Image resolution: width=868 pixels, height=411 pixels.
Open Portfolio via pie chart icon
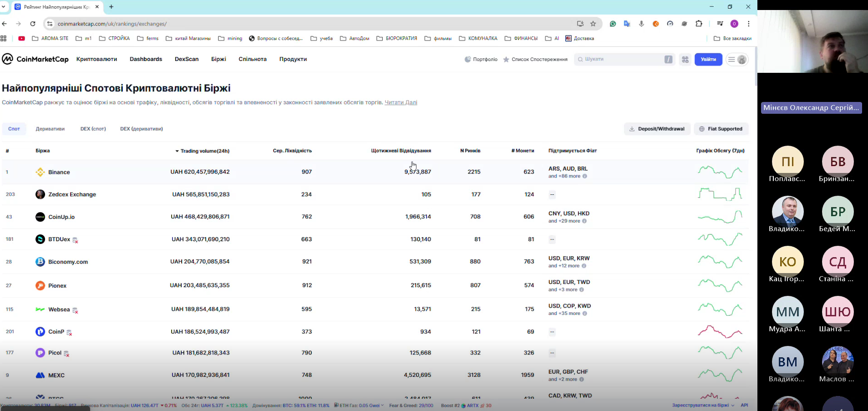pos(467,59)
